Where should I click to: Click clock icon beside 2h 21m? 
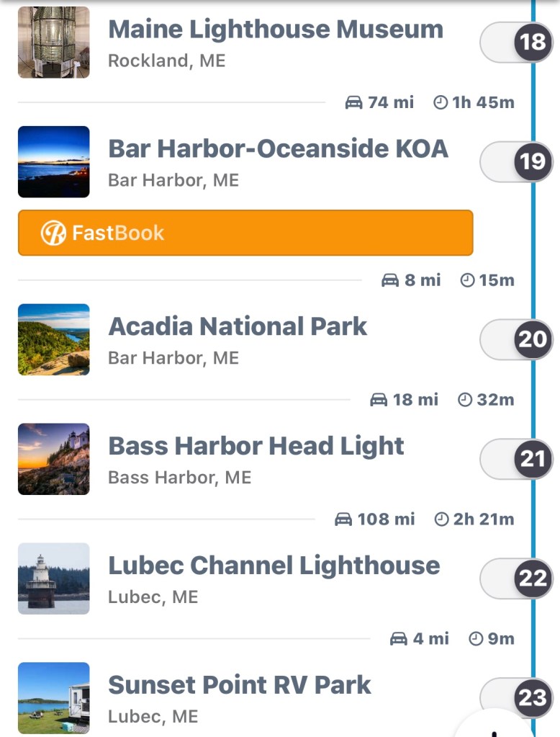pyautogui.click(x=441, y=519)
